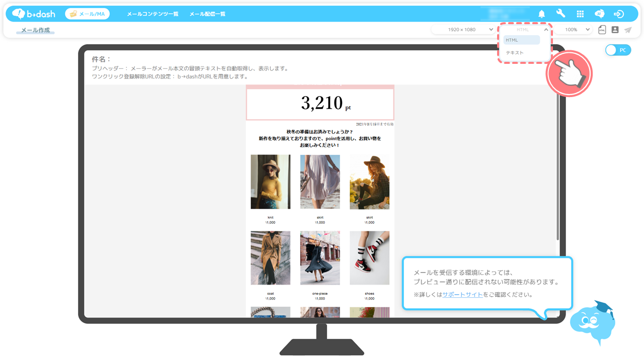Open the wrench settings tool
Screen dimensions: 644x362
point(560,14)
